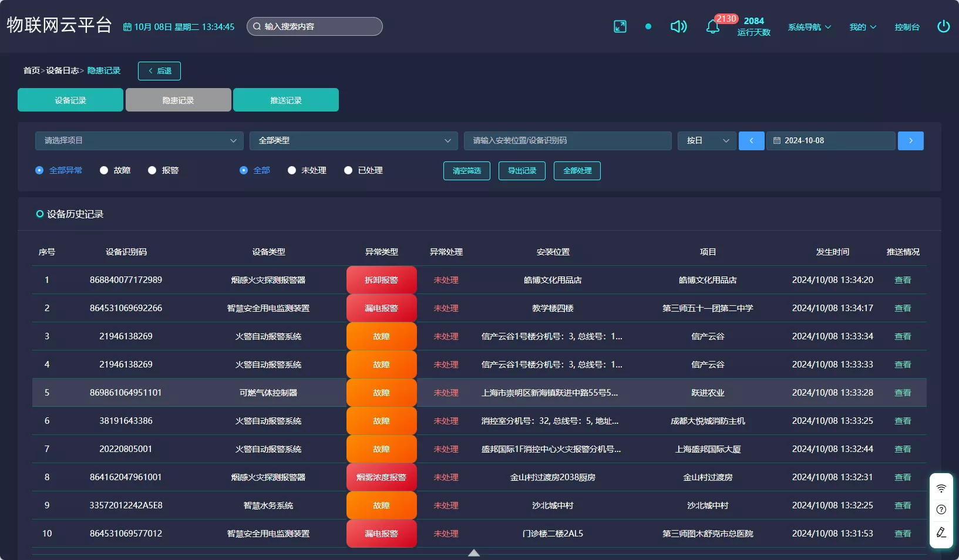Click 金山村过渡房2038厨房 location cell

coord(553,477)
